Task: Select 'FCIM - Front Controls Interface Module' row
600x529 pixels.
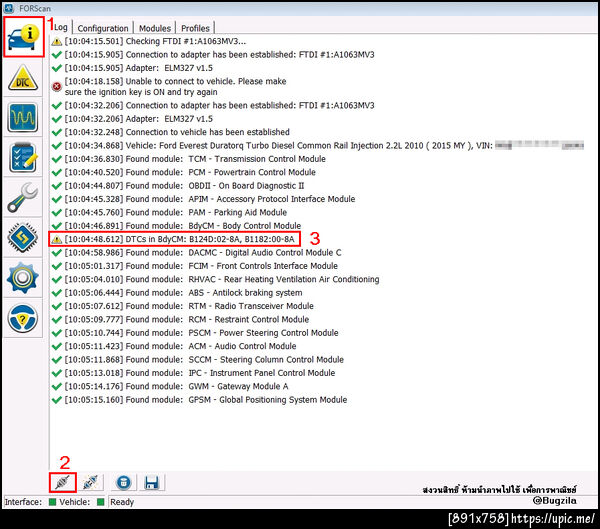Action: (195, 266)
